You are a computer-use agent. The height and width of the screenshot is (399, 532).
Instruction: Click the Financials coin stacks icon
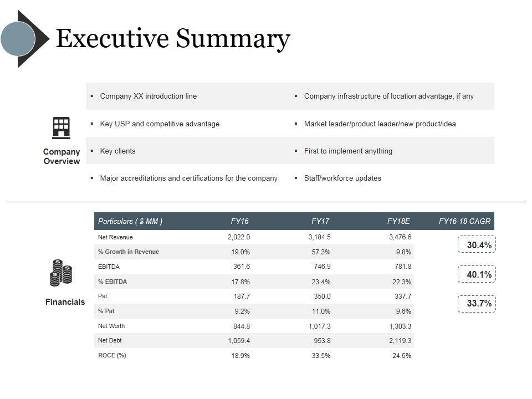tap(61, 273)
